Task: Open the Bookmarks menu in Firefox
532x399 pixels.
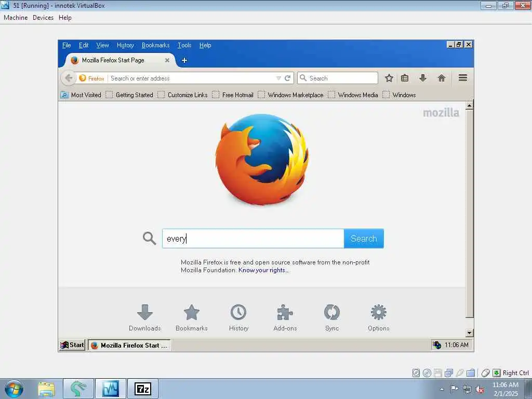Action: (155, 45)
